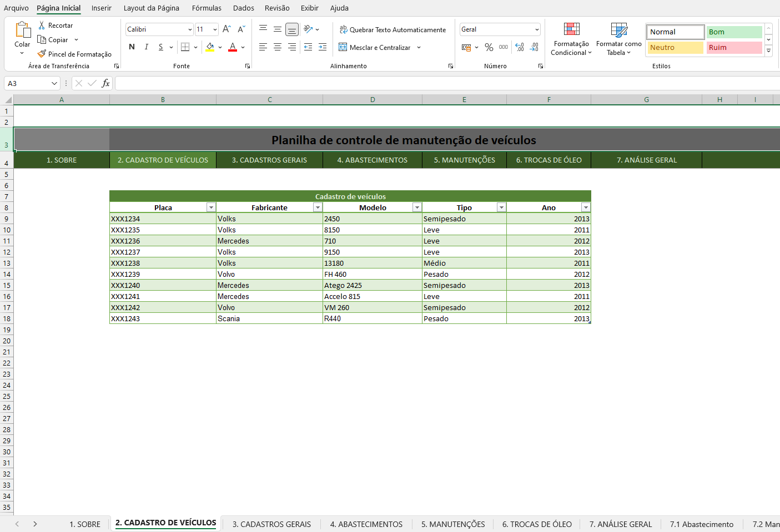This screenshot has height=532, width=780.
Task: Click the increase font size icon
Action: 227,29
